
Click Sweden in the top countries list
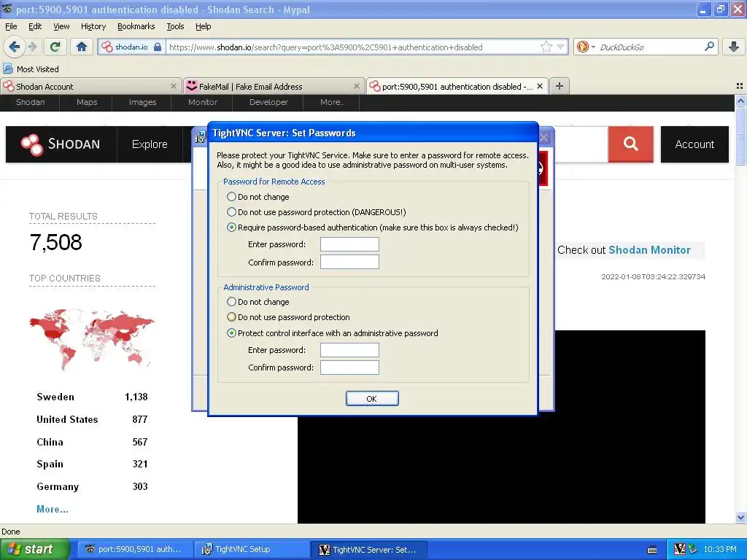click(x=55, y=397)
